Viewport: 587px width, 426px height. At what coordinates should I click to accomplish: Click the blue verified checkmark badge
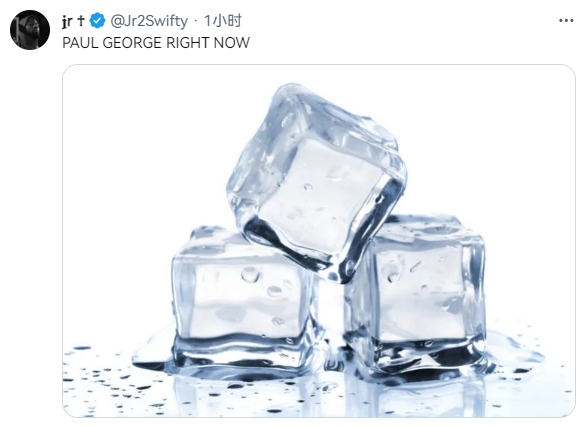click(98, 21)
